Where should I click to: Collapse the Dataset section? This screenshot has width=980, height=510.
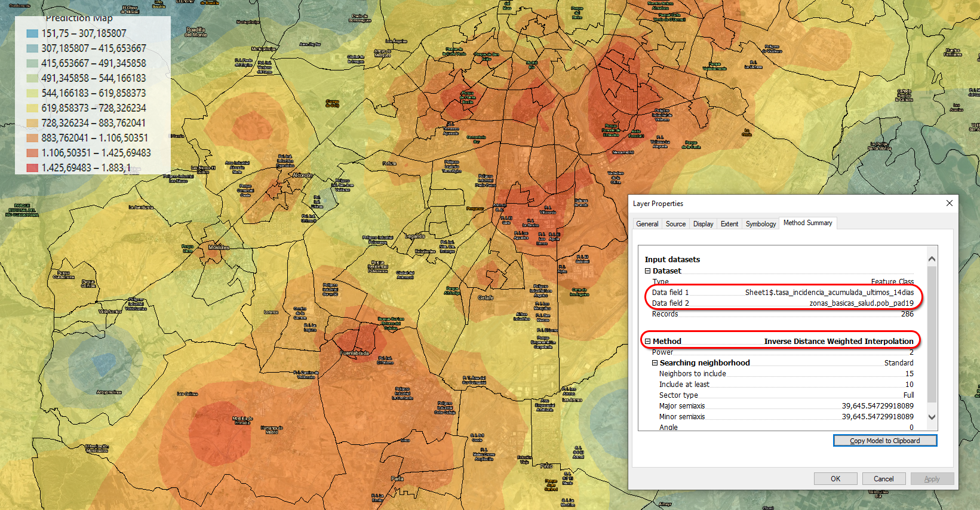coord(647,271)
